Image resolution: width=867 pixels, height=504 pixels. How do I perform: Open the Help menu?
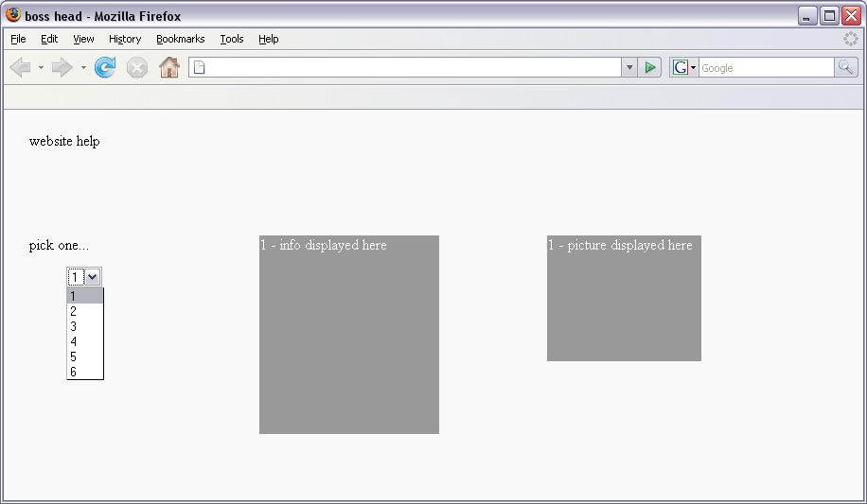pyautogui.click(x=269, y=39)
